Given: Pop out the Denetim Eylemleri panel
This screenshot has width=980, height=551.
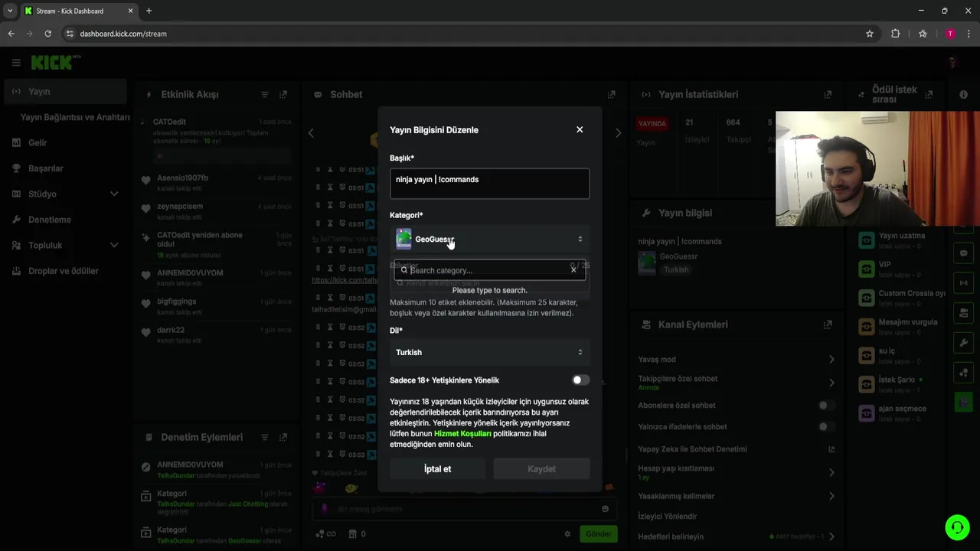Looking at the screenshot, I should pyautogui.click(x=283, y=438).
